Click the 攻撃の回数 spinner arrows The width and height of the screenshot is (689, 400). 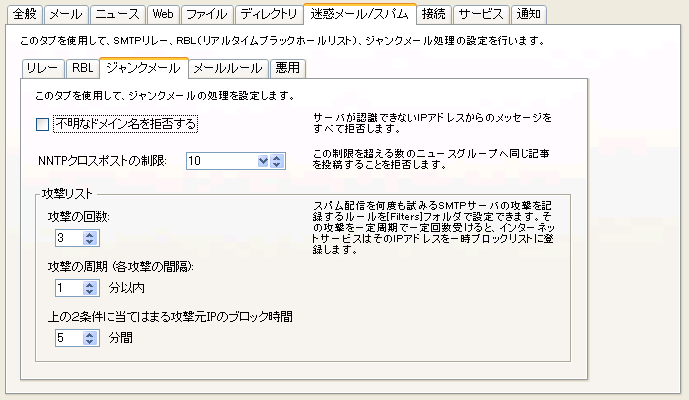89,238
